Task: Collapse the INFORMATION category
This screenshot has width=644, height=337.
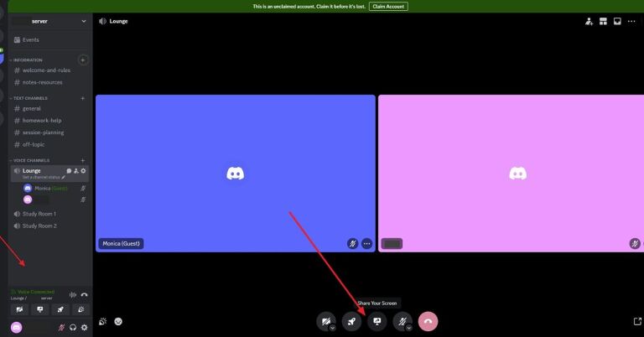Action: tap(28, 60)
